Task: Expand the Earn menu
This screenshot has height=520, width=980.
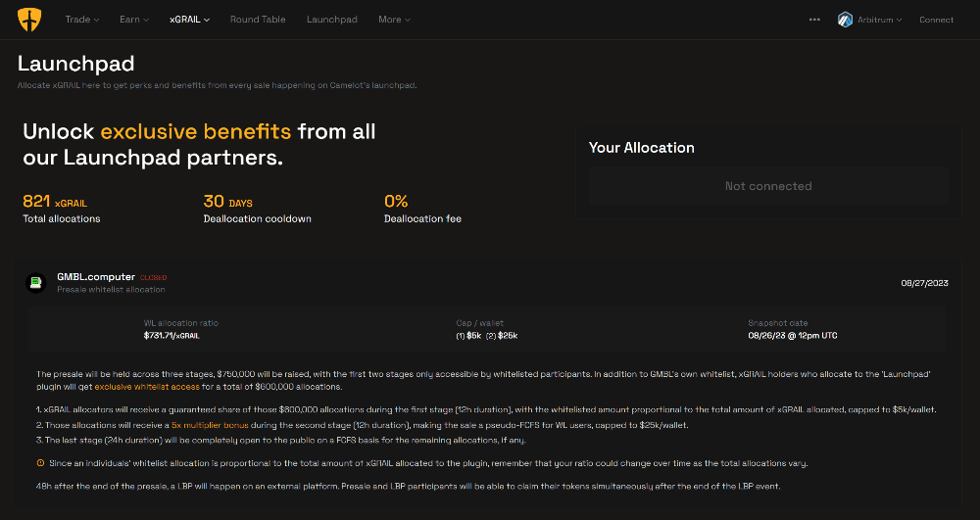Action: pyautogui.click(x=134, y=20)
